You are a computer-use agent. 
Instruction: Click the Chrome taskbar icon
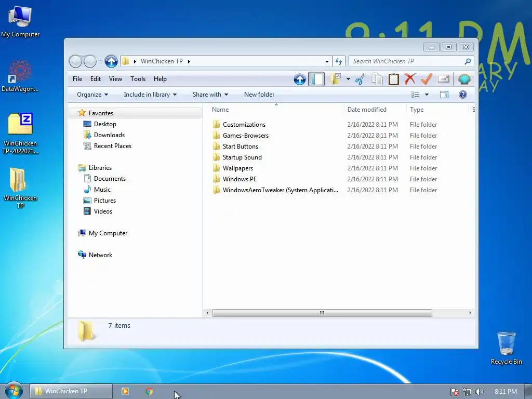click(x=149, y=391)
